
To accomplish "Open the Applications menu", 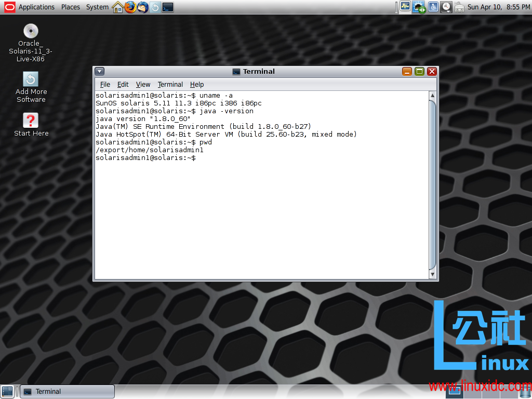I will coord(36,7).
